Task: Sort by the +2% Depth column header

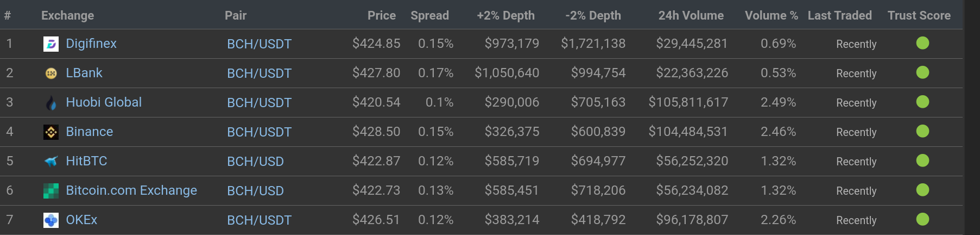Action: pyautogui.click(x=505, y=15)
